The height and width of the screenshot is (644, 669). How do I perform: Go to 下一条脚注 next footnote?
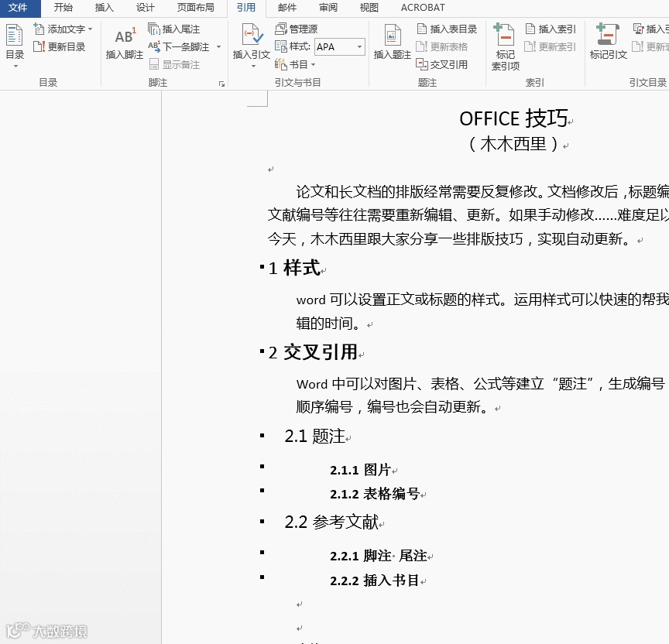pos(179,46)
